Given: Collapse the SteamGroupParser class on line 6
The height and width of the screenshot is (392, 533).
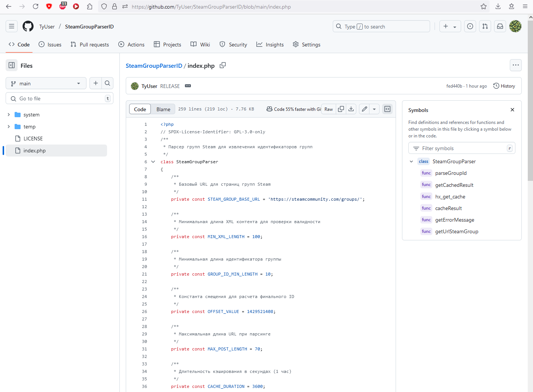Looking at the screenshot, I should pyautogui.click(x=153, y=162).
